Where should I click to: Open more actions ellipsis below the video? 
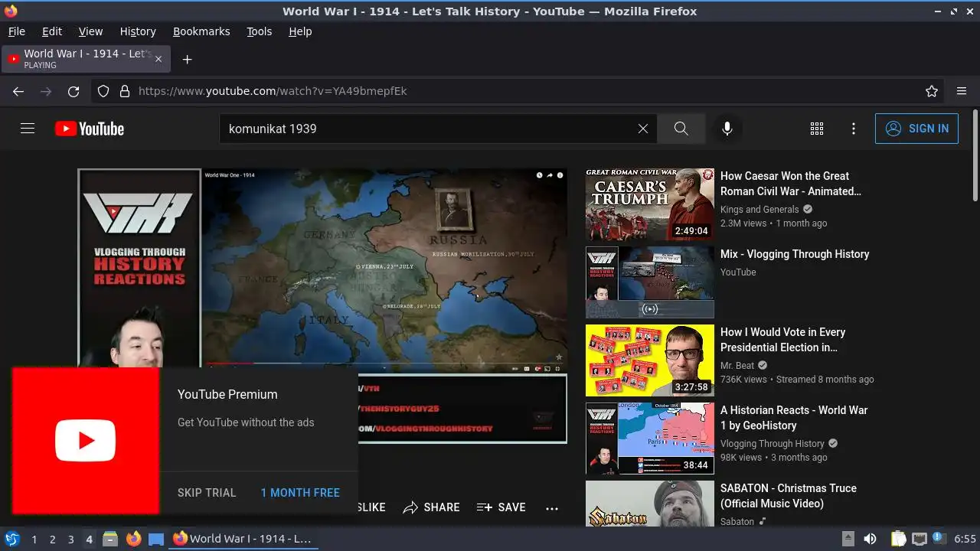[x=552, y=507]
